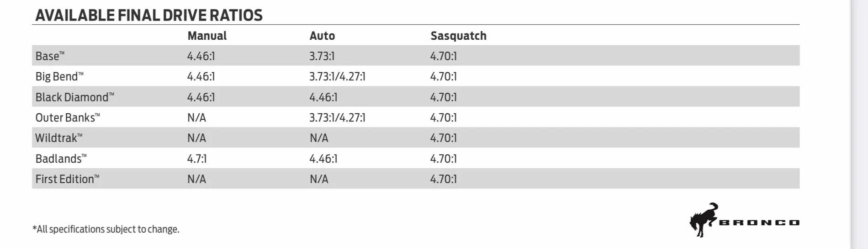This screenshot has width=868, height=249.
Task: Select the Auto column header
Action: coord(322,36)
